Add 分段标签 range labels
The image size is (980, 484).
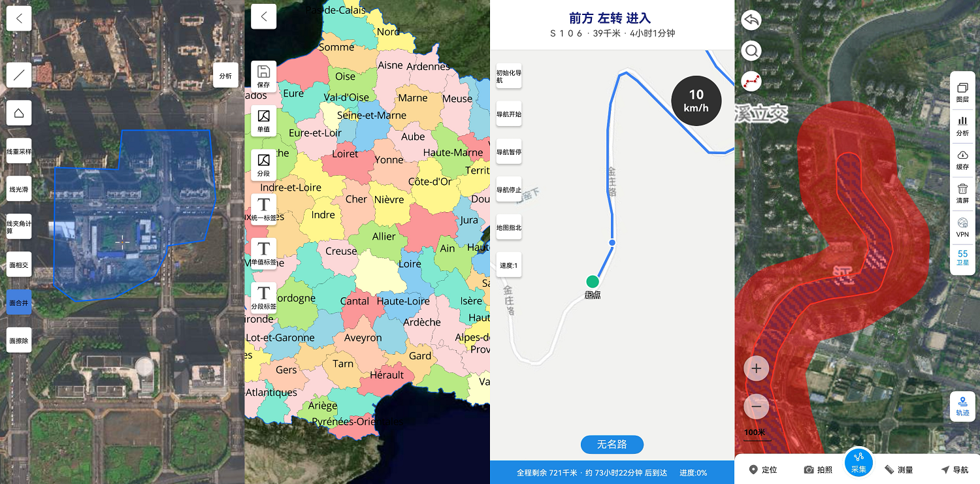point(264,298)
